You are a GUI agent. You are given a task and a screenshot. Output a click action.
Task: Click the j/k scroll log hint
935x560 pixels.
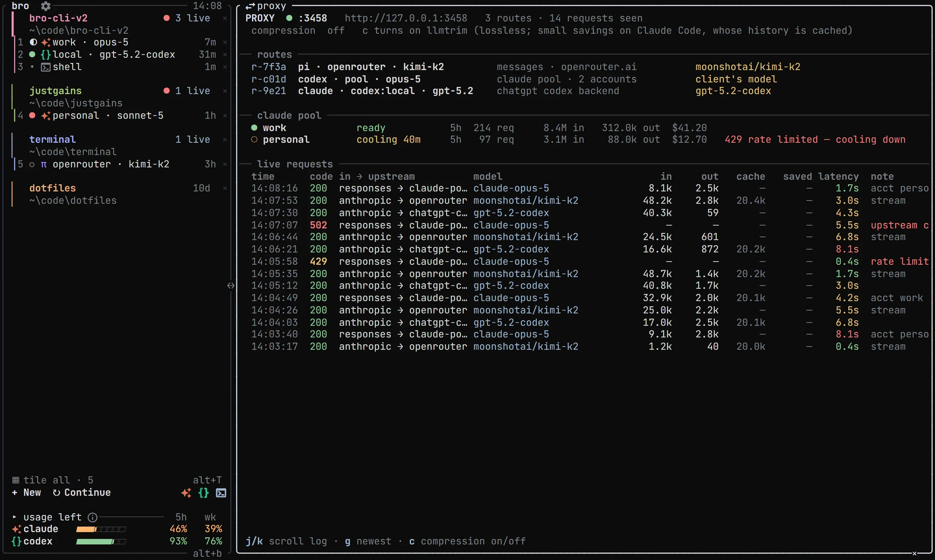pyautogui.click(x=286, y=541)
